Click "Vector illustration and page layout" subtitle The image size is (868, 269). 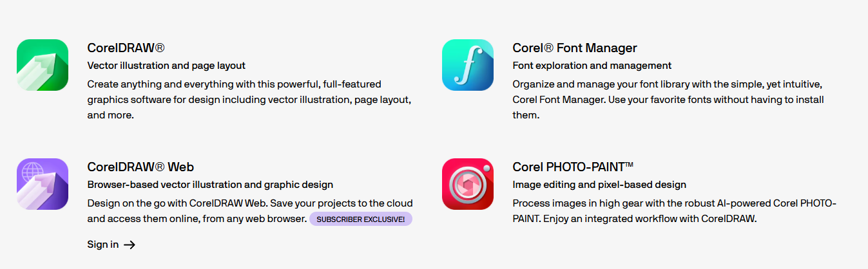[166, 66]
